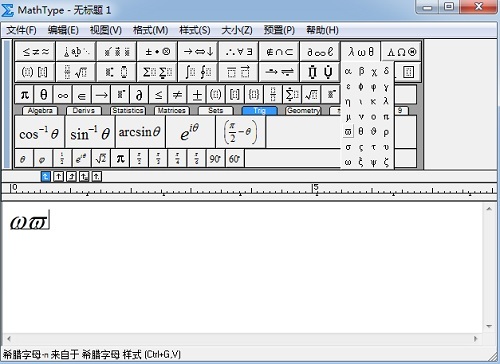Image resolution: width=500 pixels, height=364 pixels.
Task: Insert omega from the Greek dropdown grid
Action: tap(348, 162)
